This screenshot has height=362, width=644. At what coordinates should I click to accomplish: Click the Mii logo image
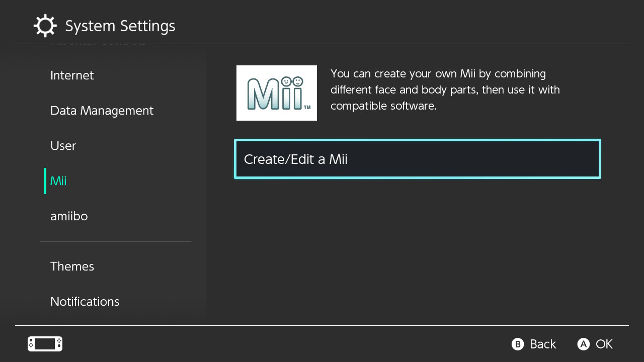pos(276,93)
